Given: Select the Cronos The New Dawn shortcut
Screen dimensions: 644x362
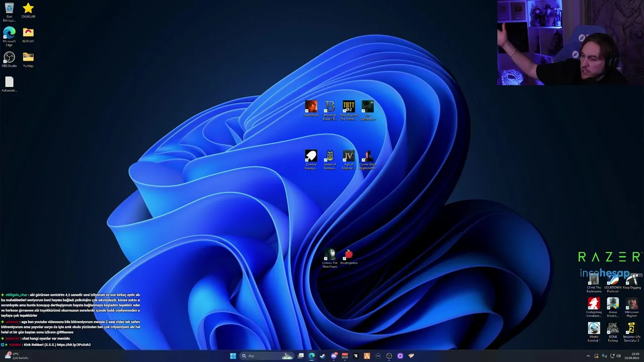Looking at the screenshot, I should (330, 258).
